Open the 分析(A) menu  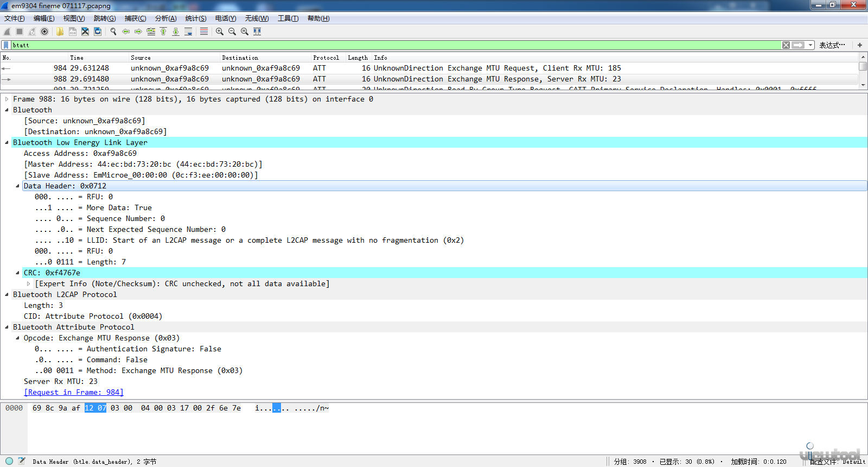tap(165, 18)
